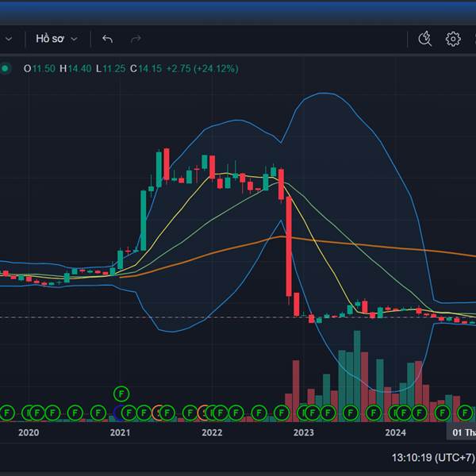Click the highlighted date label on time axis
Viewport: 476px width, 476px height.
(x=462, y=432)
